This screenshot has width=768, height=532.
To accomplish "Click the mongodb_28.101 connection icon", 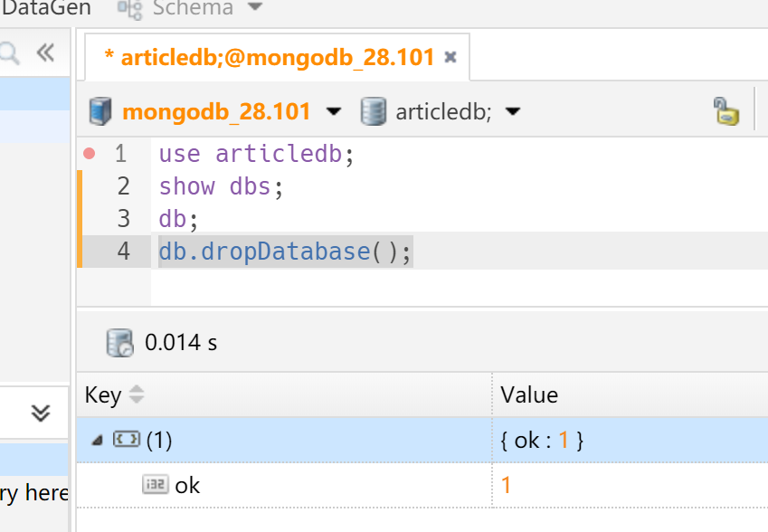I will [100, 112].
